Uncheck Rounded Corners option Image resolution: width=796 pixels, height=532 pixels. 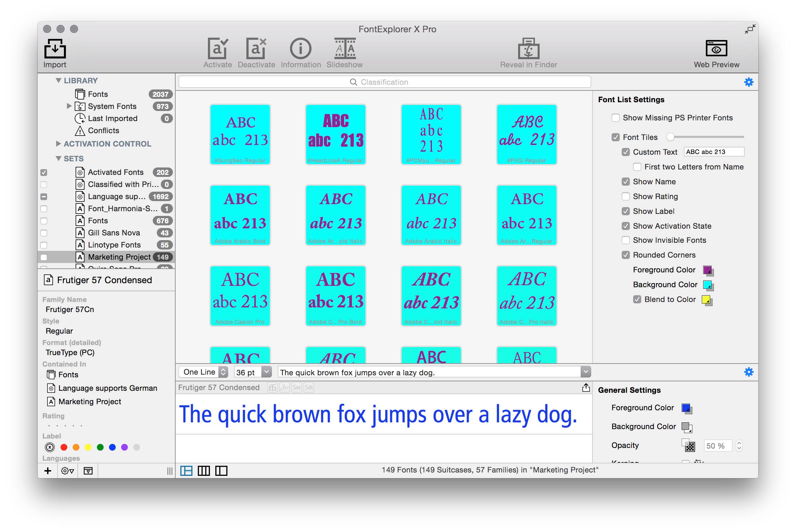coord(626,255)
